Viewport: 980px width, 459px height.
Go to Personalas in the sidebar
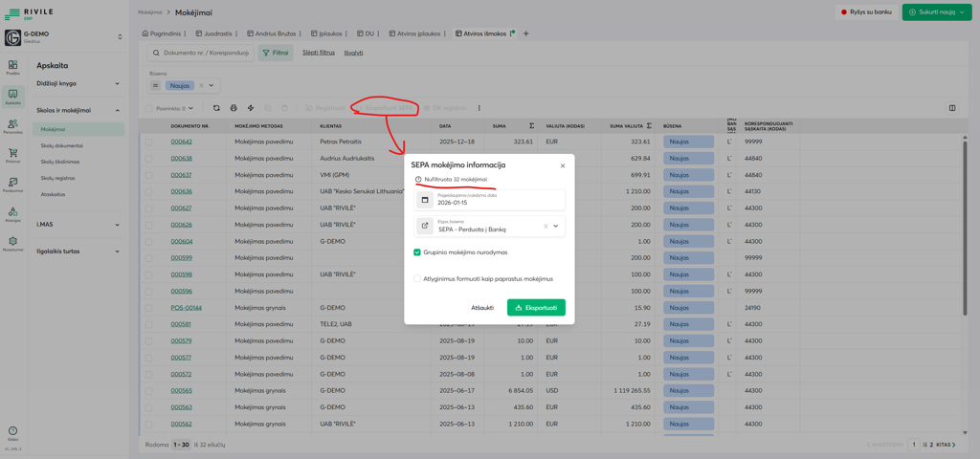click(x=12, y=125)
